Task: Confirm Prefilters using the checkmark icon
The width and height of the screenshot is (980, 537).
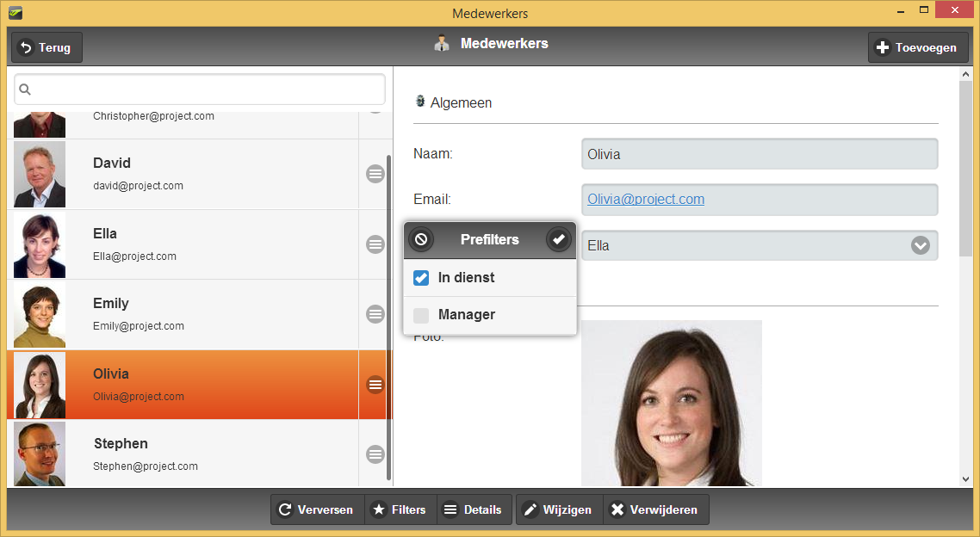Action: [x=559, y=239]
